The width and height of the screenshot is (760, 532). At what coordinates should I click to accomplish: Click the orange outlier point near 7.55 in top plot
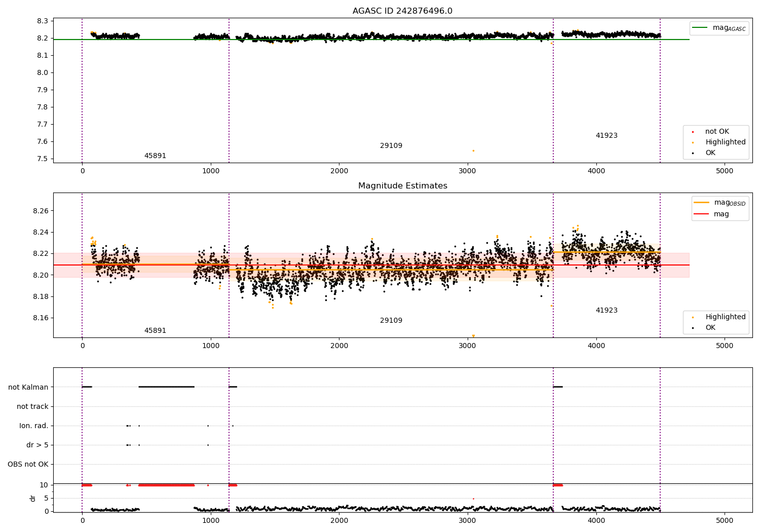[x=473, y=150]
